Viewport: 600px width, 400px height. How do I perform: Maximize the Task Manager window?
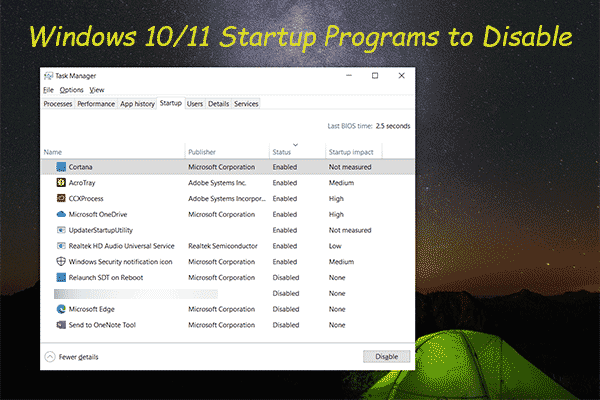[x=375, y=75]
